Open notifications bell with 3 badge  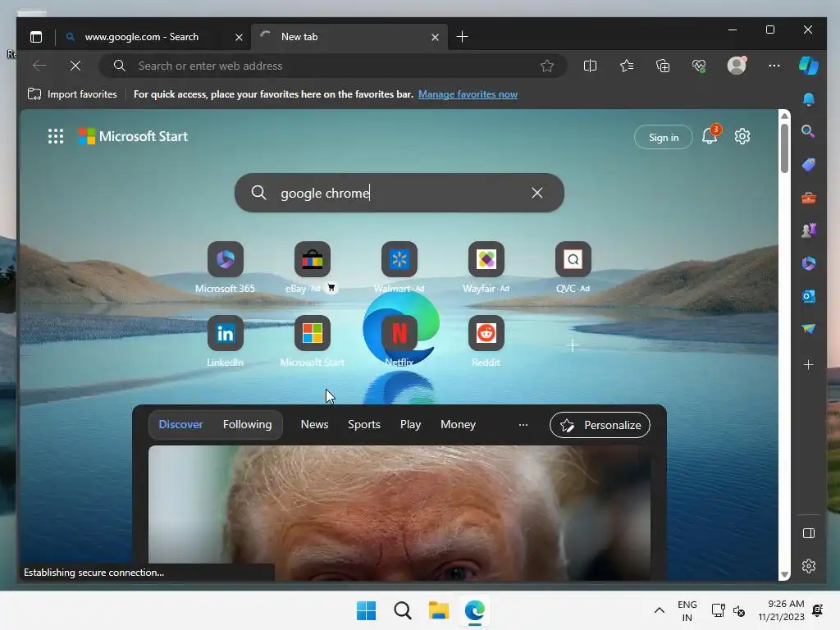tap(710, 135)
